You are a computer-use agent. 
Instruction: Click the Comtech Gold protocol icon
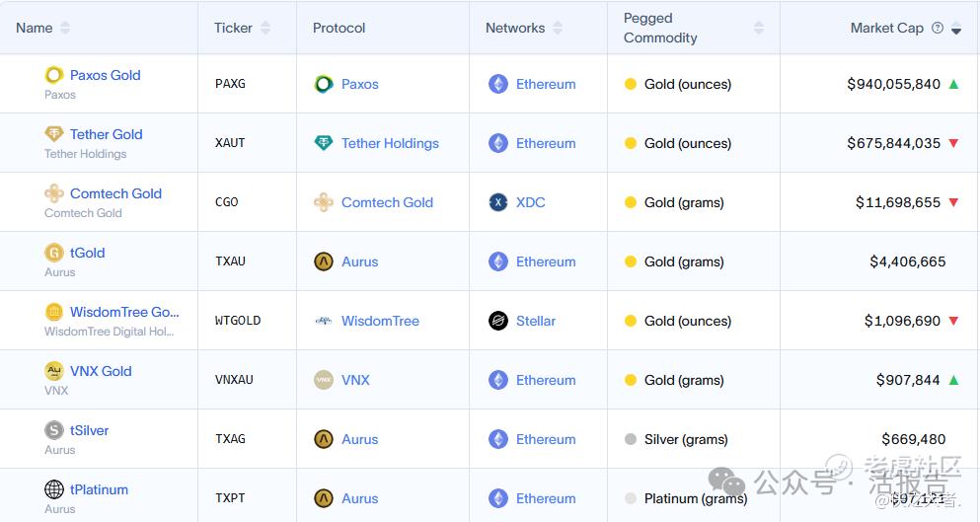pyautogui.click(x=324, y=202)
